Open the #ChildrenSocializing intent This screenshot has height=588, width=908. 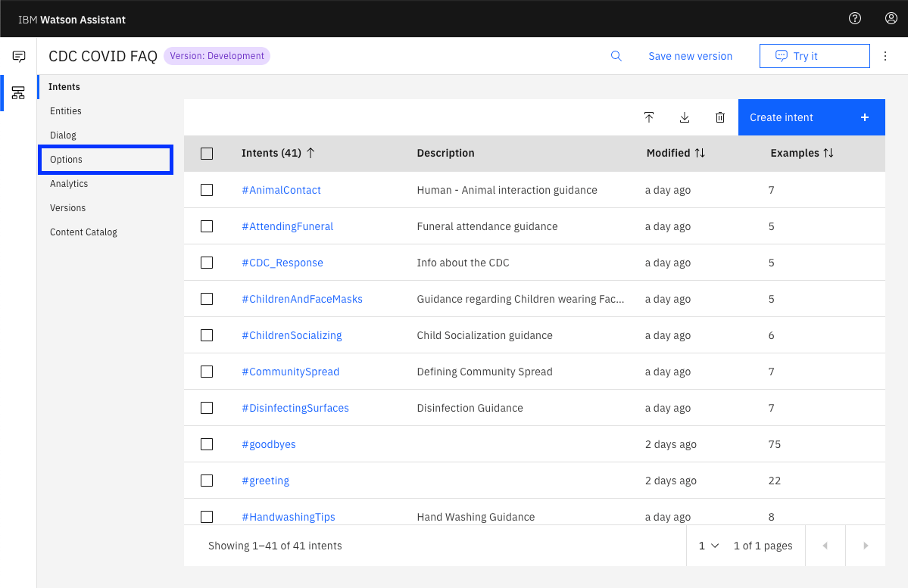(292, 336)
